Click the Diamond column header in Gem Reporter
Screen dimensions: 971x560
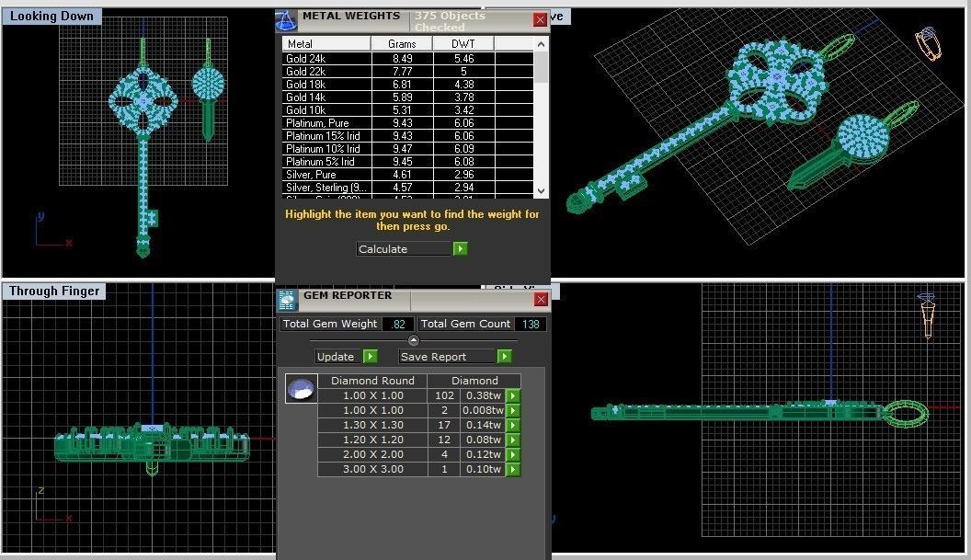pyautogui.click(x=474, y=381)
